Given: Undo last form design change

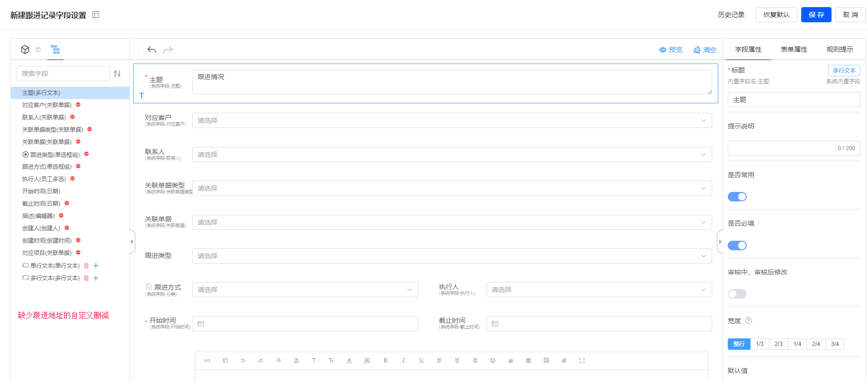Looking at the screenshot, I should [x=152, y=50].
